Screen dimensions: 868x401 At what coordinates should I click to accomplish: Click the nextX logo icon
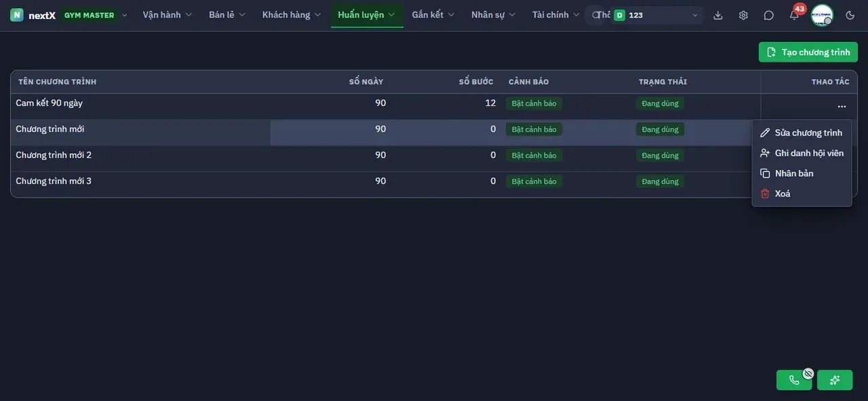[17, 15]
